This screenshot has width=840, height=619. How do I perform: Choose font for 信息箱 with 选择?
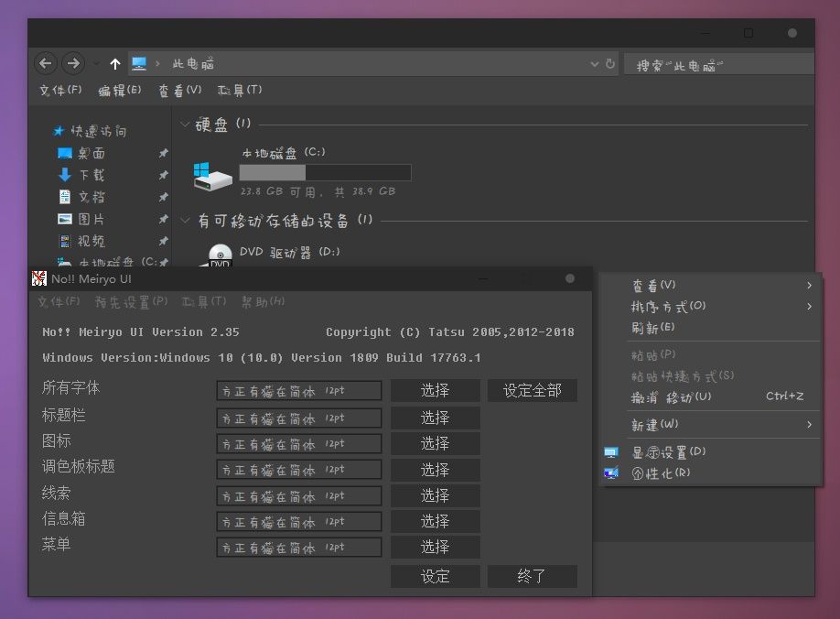[435, 521]
